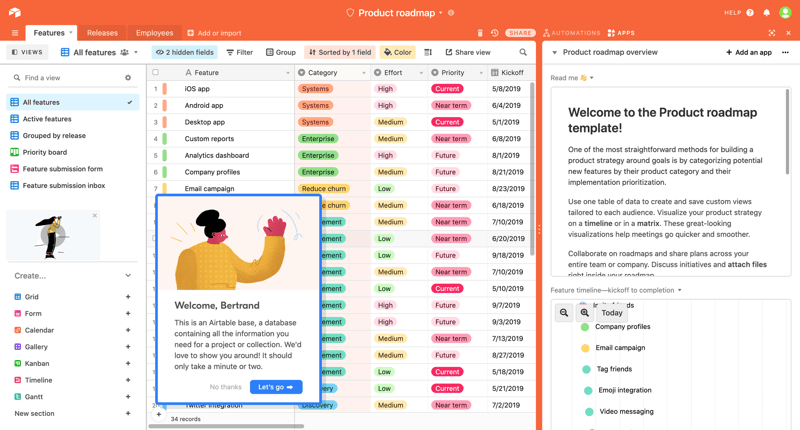Switch to the Employees tab
The height and width of the screenshot is (430, 800).
coord(155,33)
